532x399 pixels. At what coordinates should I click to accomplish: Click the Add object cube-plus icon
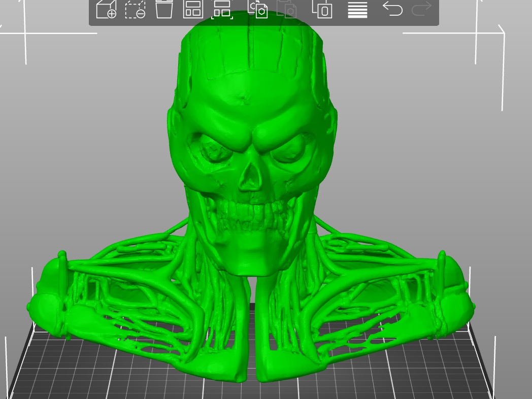(106, 9)
